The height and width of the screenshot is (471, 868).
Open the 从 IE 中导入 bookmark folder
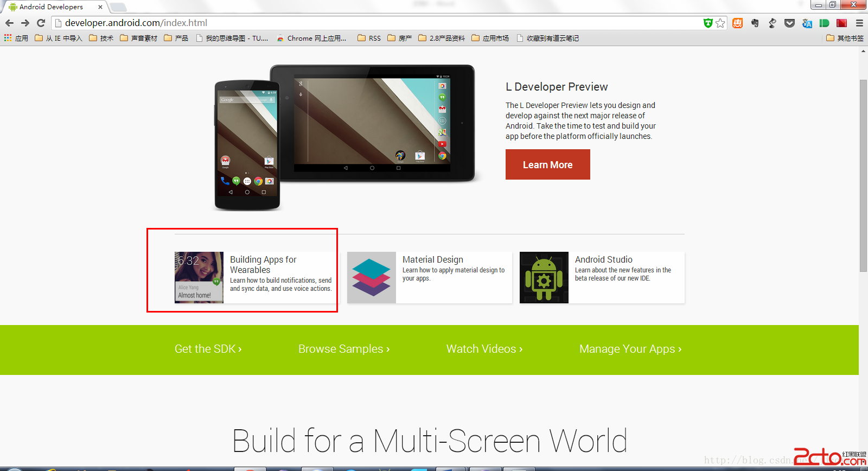[x=58, y=38]
